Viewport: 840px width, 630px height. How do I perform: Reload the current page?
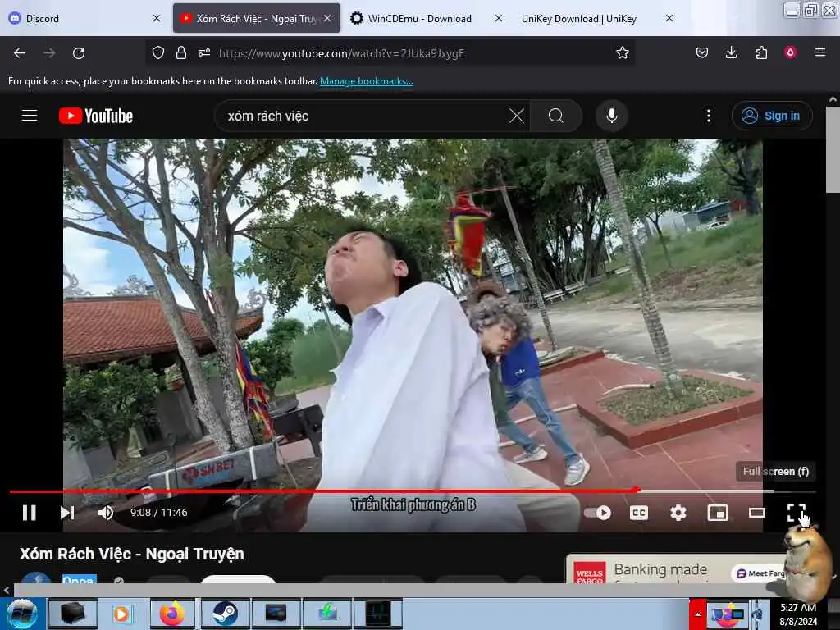coord(79,53)
